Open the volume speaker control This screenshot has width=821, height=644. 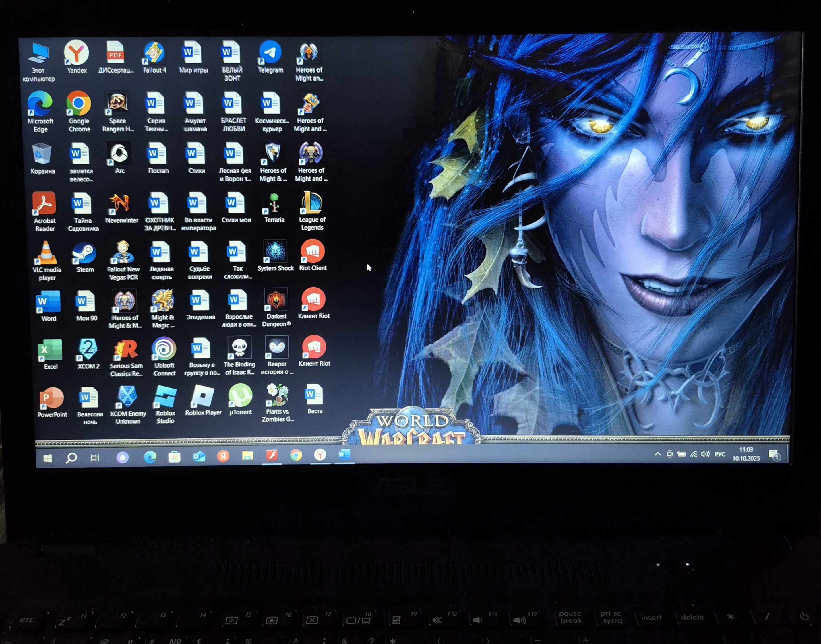[705, 454]
